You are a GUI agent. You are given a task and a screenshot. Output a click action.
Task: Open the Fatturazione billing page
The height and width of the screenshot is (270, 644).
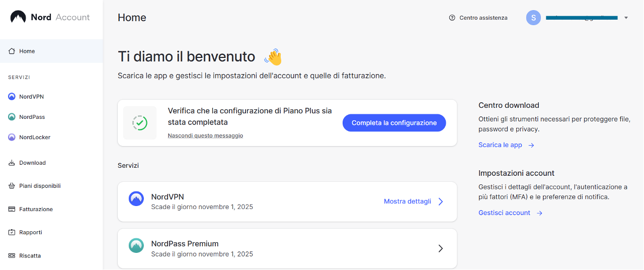(x=36, y=209)
